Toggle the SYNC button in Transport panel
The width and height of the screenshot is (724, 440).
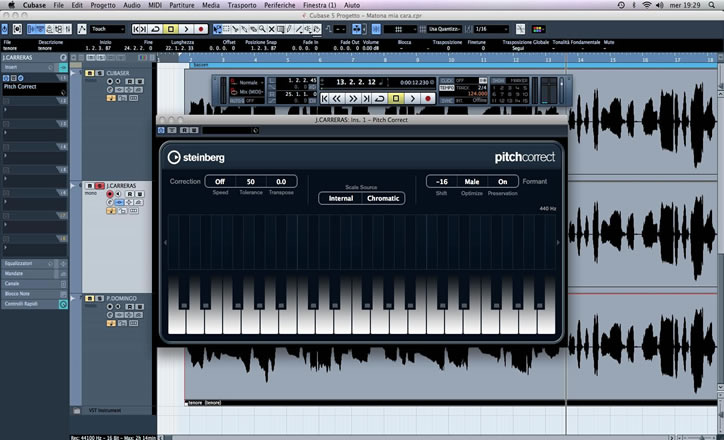click(x=446, y=100)
